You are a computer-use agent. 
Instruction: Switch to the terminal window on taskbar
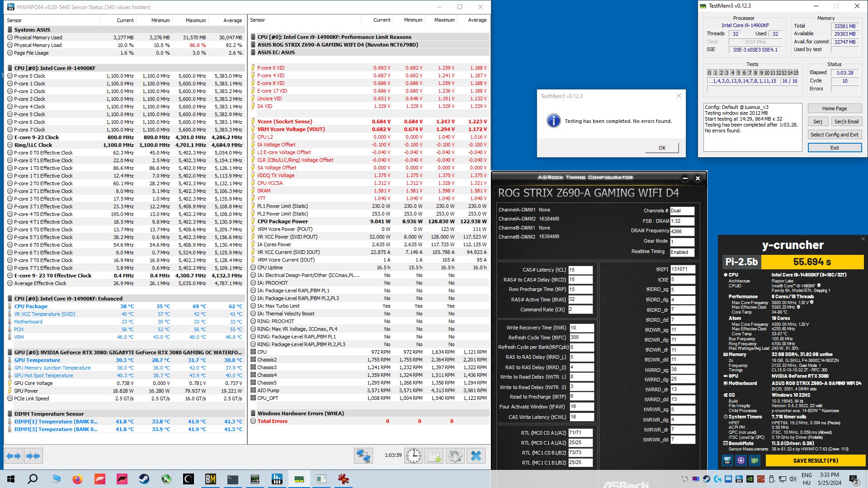[233, 479]
